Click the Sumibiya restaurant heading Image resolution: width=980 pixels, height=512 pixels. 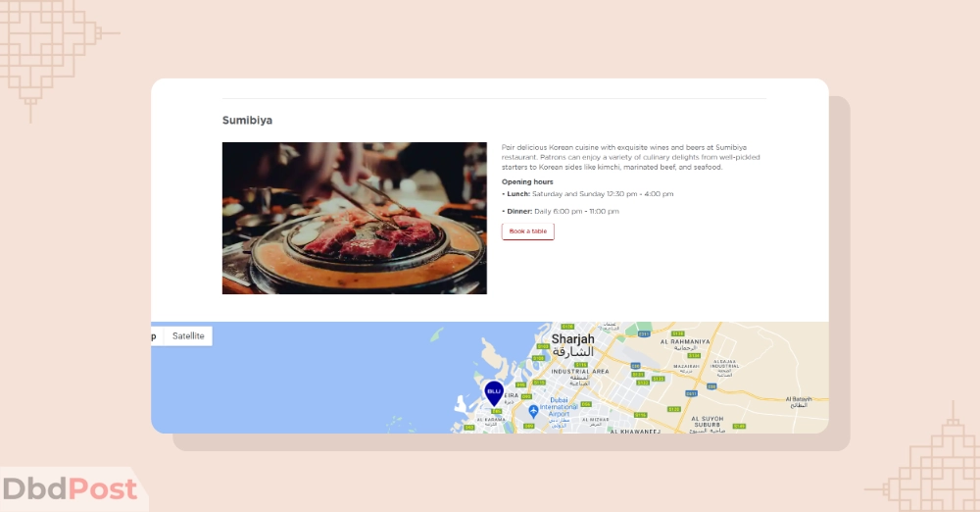(x=247, y=121)
